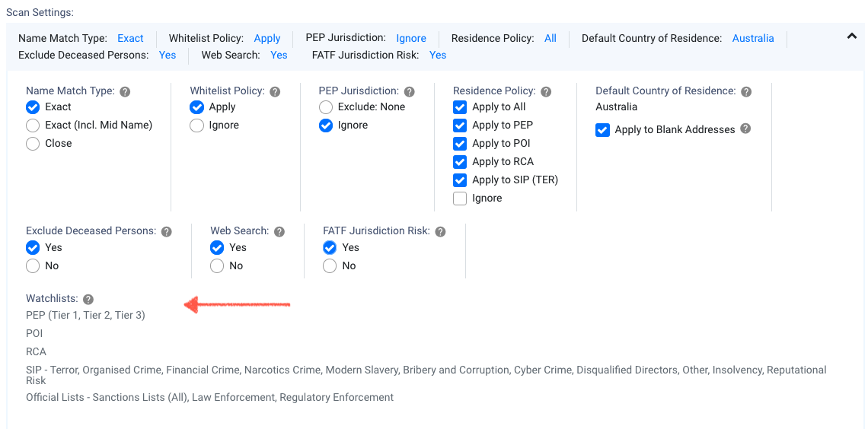Click help icon beside PEP Jurisdiction heading
This screenshot has width=868, height=429.
click(409, 91)
